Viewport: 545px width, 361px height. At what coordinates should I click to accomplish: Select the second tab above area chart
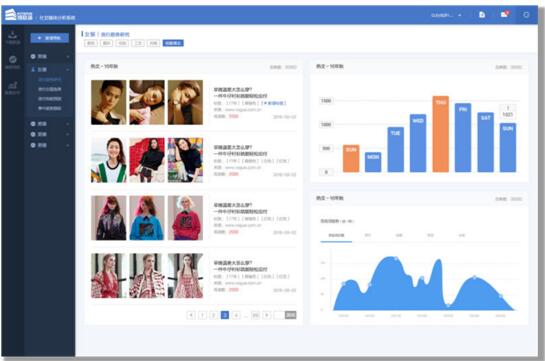tap(367, 236)
